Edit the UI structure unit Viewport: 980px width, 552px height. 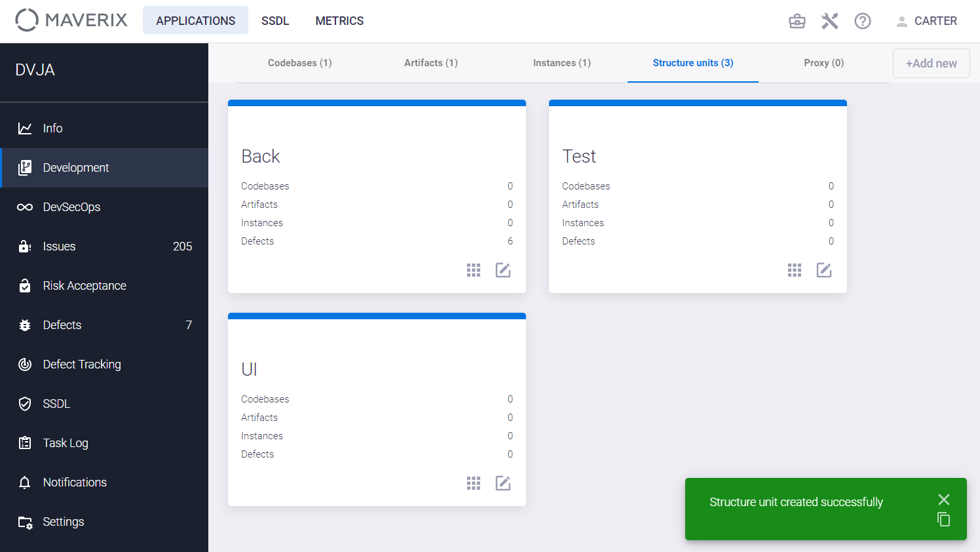tap(503, 483)
